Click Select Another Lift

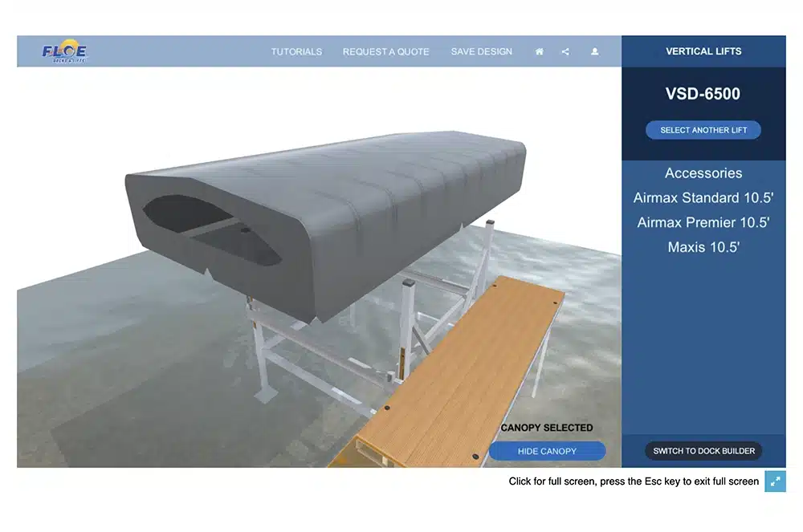coord(703,130)
